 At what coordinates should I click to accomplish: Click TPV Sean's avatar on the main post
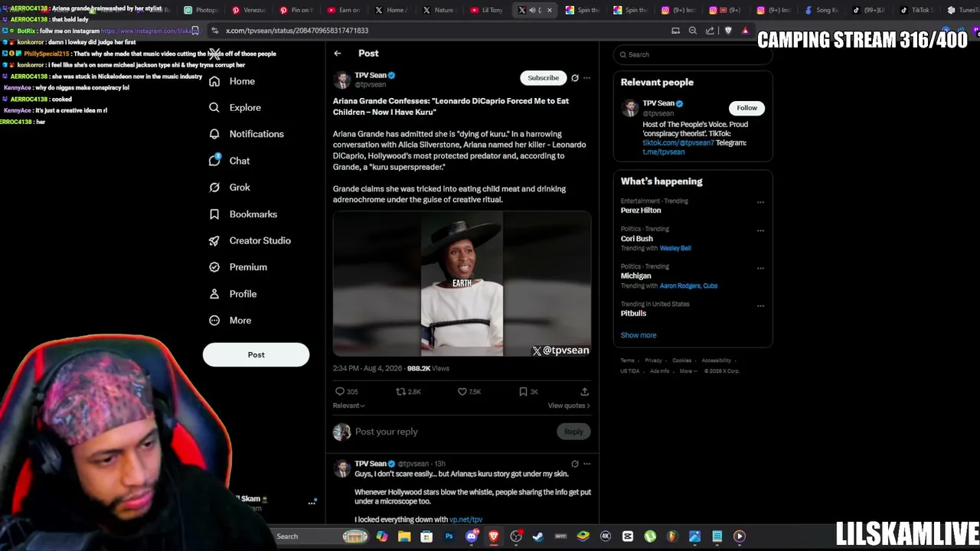click(x=341, y=80)
